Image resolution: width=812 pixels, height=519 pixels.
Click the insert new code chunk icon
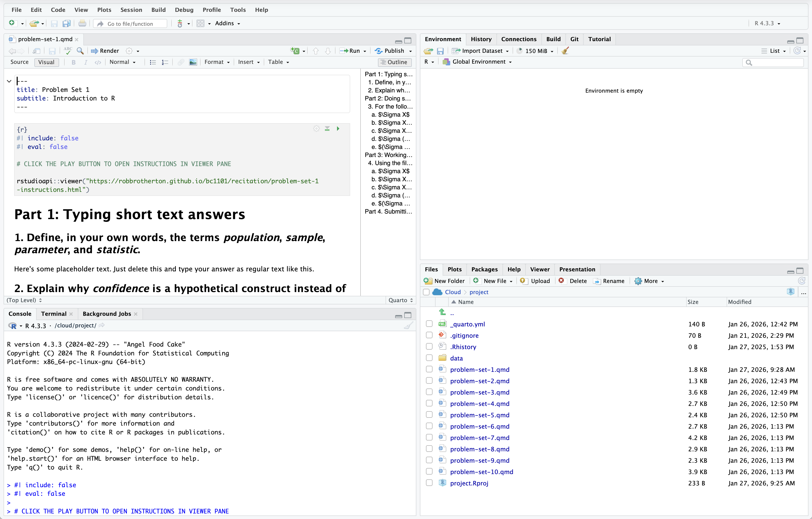click(x=295, y=51)
